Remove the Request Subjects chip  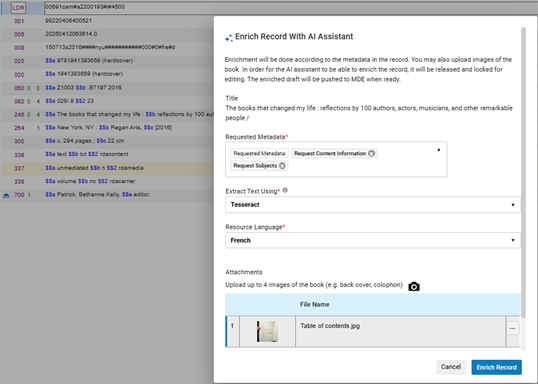tap(282, 166)
